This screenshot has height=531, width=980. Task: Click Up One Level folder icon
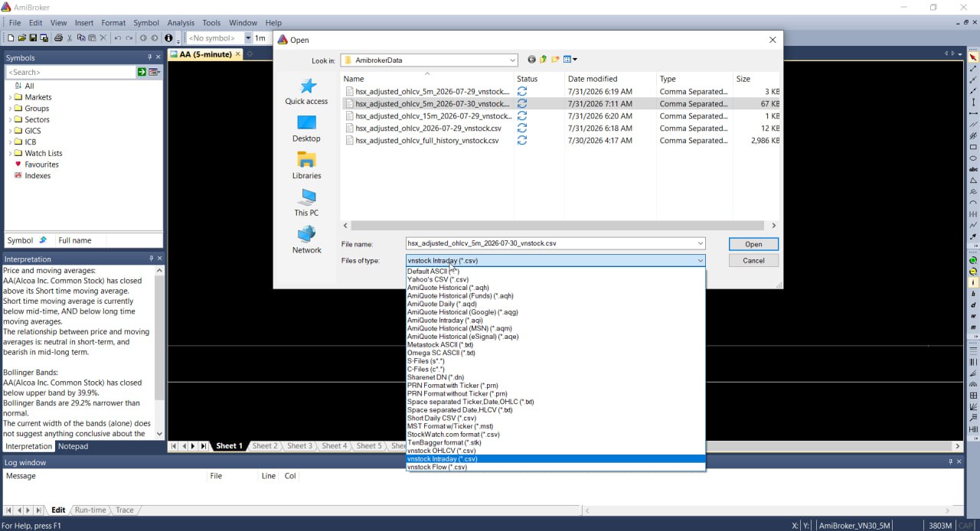coord(544,60)
